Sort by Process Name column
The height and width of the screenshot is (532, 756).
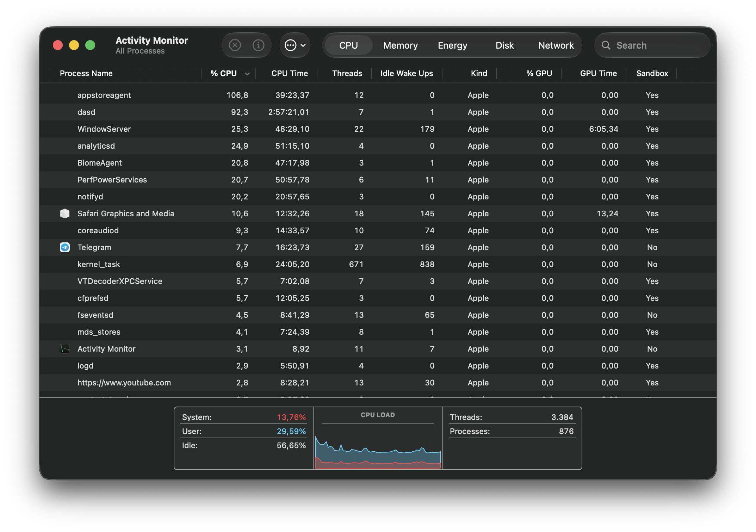86,73
